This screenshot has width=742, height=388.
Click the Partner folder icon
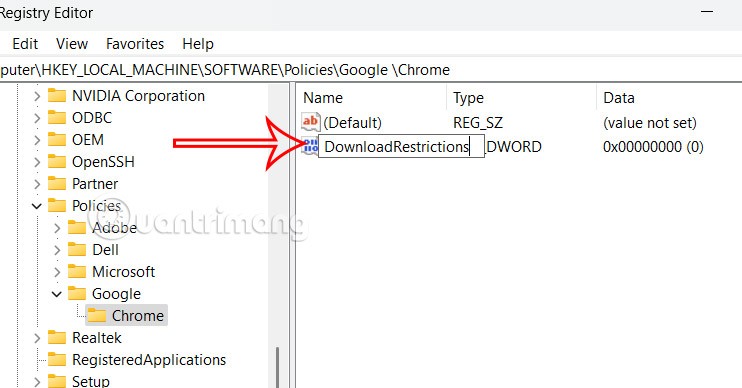point(57,184)
